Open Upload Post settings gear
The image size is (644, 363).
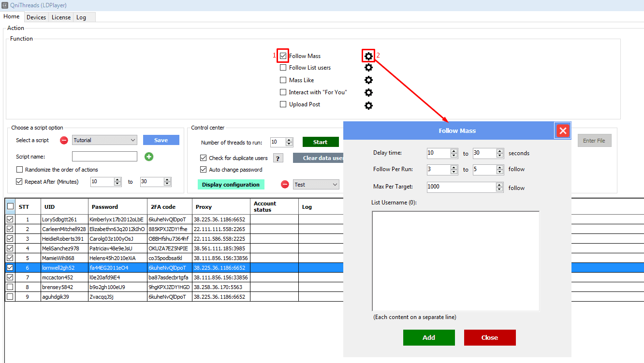tap(368, 105)
